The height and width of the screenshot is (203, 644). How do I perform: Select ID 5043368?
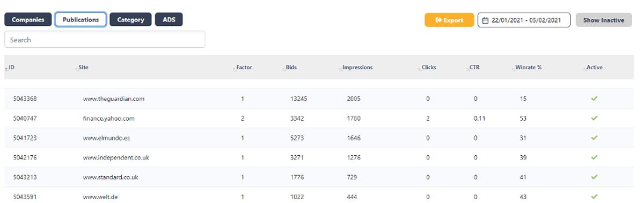tap(25, 99)
